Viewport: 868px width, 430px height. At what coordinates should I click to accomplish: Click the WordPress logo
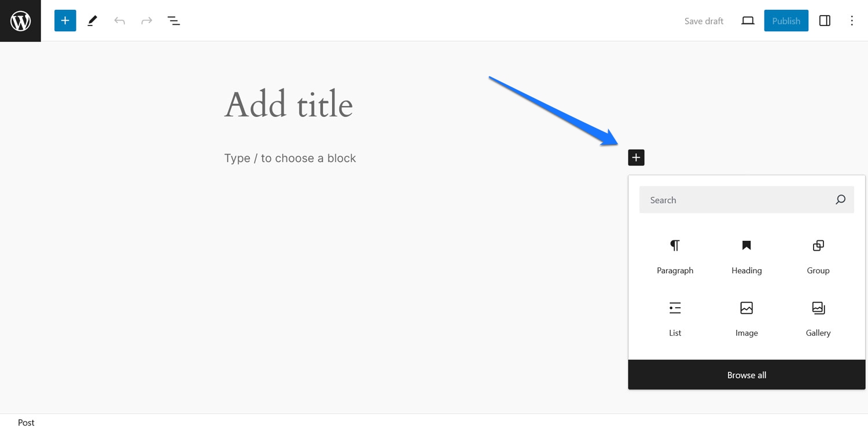pos(20,20)
